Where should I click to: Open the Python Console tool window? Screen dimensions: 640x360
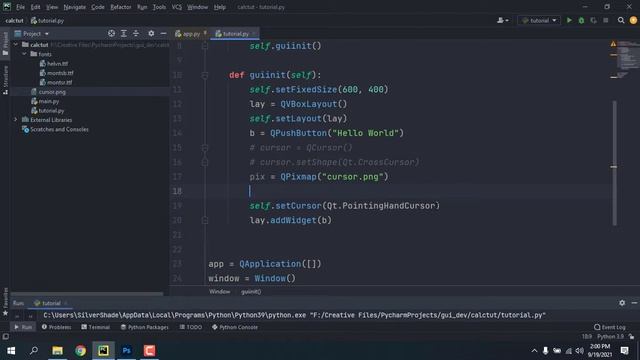click(x=235, y=327)
